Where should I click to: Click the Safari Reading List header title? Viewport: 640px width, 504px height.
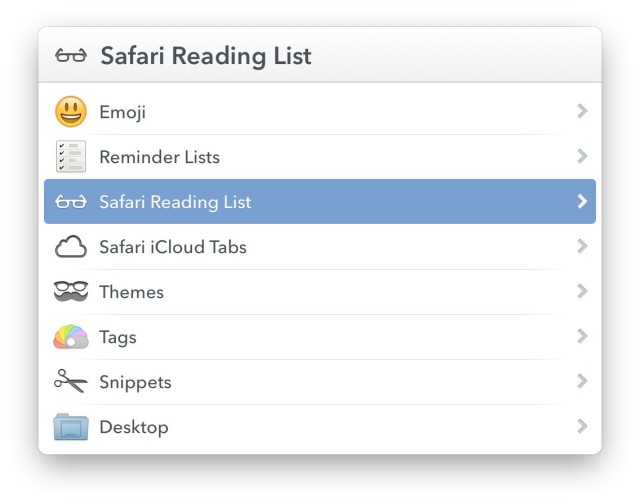206,56
